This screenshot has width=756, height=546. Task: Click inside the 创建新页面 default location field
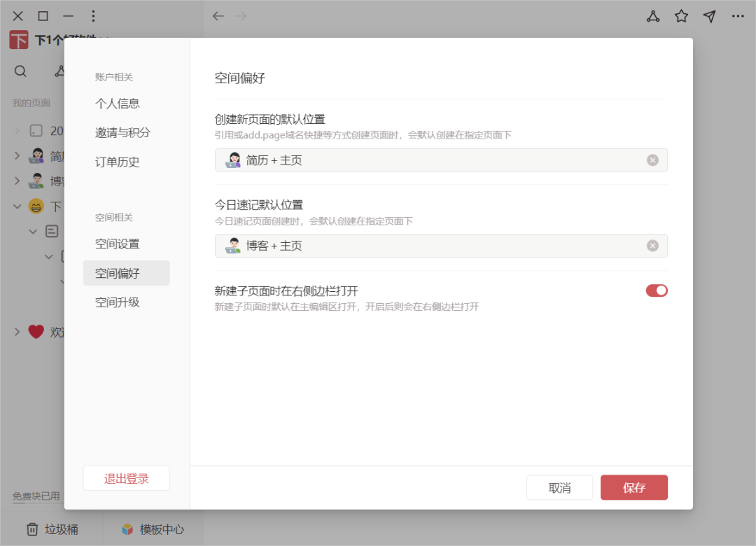click(420, 160)
